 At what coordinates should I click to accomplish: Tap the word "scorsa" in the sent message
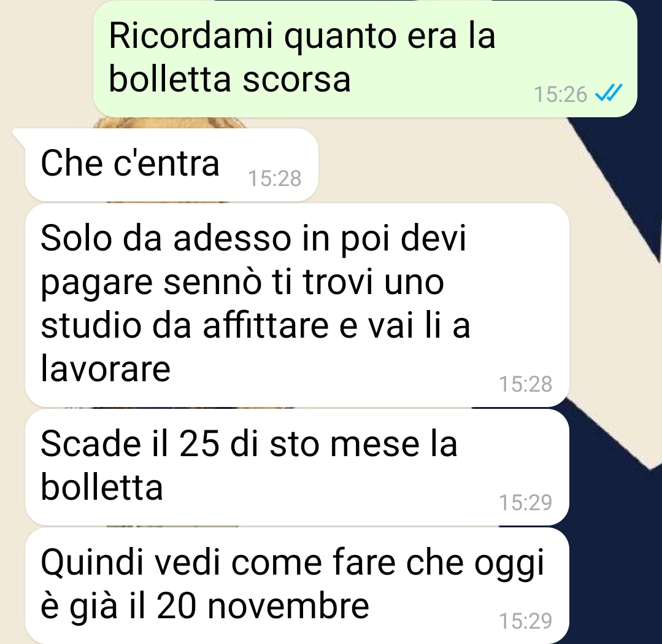[x=296, y=80]
